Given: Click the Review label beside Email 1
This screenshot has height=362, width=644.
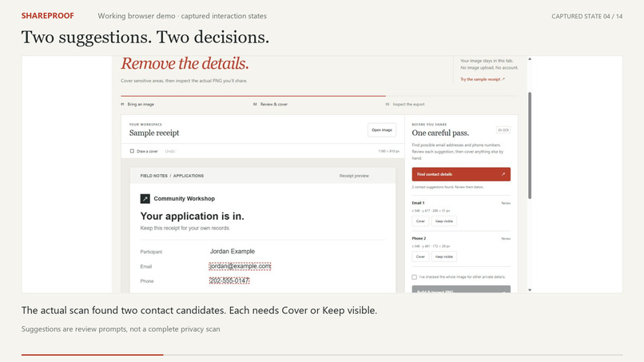Looking at the screenshot, I should click(x=506, y=203).
